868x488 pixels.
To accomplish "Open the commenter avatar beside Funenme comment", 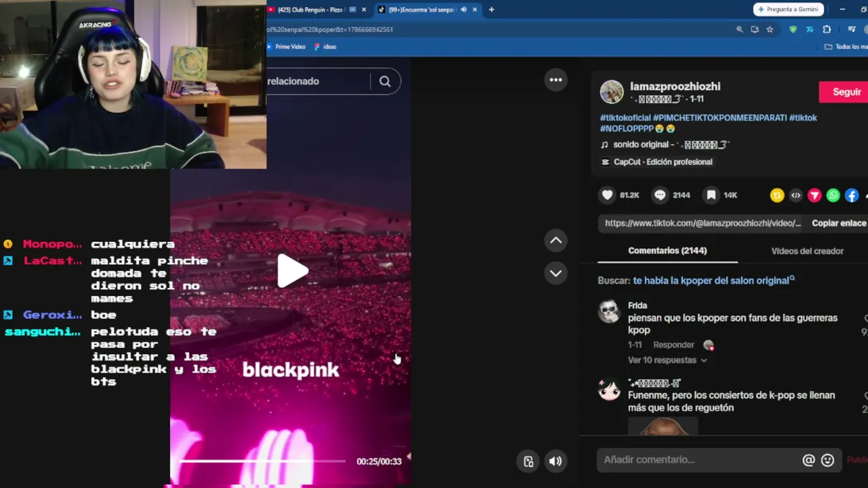I will (609, 390).
